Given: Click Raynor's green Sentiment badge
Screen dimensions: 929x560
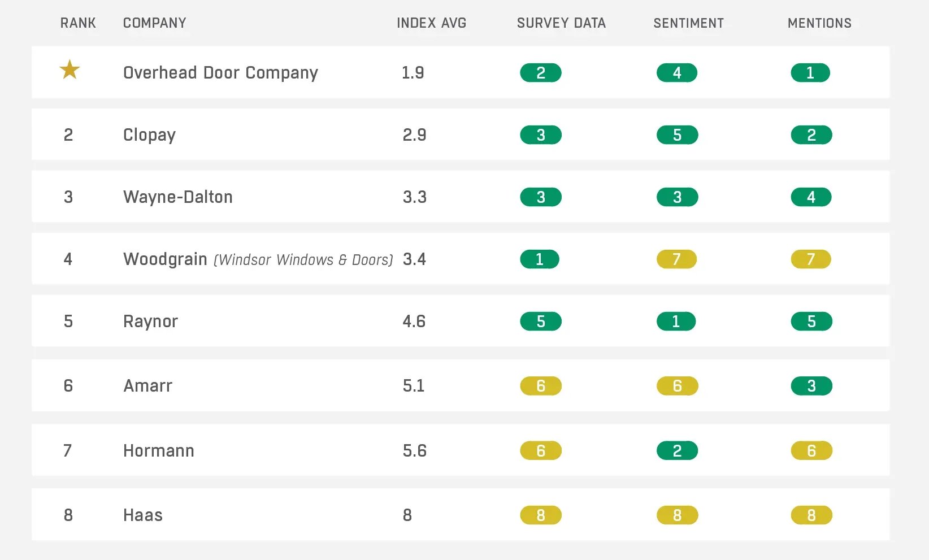Looking at the screenshot, I should pyautogui.click(x=676, y=322).
